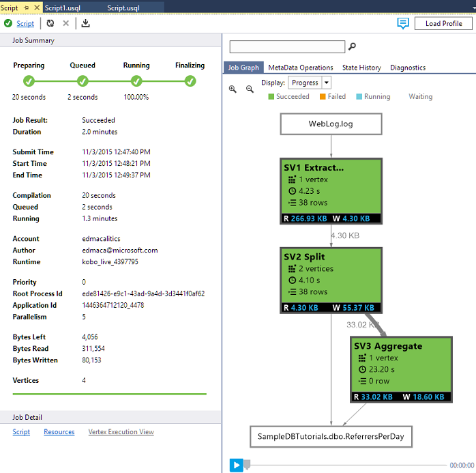This screenshot has width=476, height=473.
Task: Zoom in on the job graph
Action: [233, 89]
